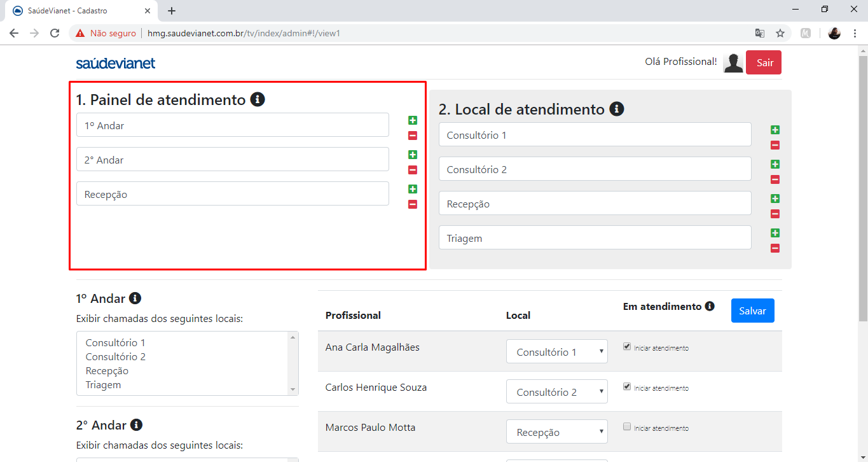Edit the 2° Andar panel name field
The image size is (868, 462).
pyautogui.click(x=233, y=159)
